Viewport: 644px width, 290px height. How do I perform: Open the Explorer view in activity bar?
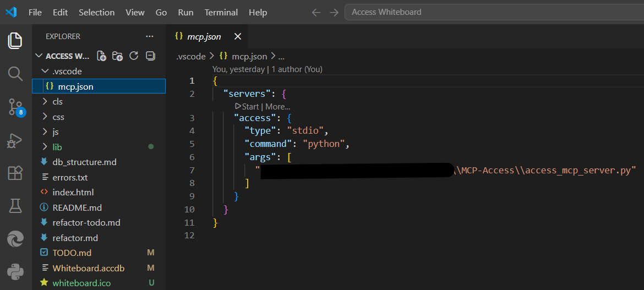point(15,40)
